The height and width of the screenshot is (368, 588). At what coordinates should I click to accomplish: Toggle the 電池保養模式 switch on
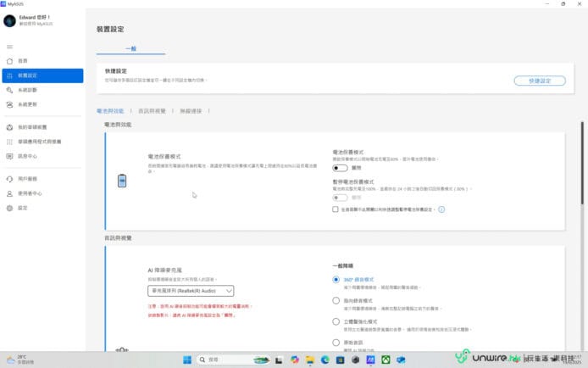point(340,168)
